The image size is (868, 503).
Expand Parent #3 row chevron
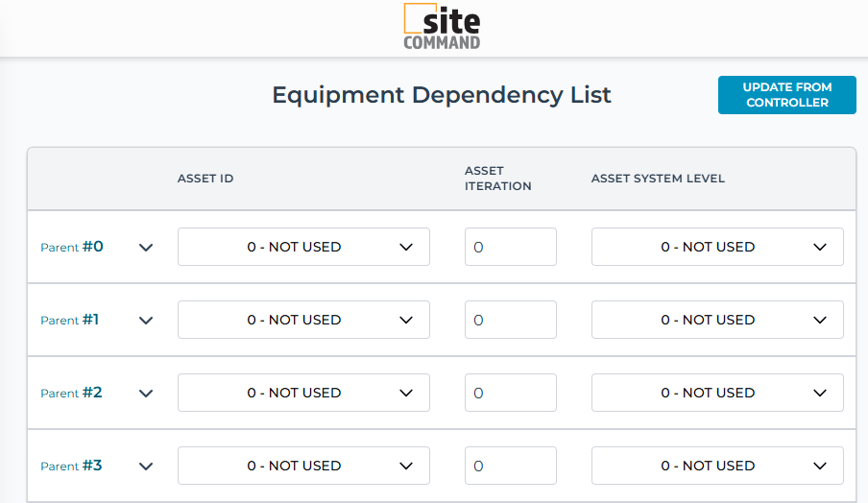[146, 467]
